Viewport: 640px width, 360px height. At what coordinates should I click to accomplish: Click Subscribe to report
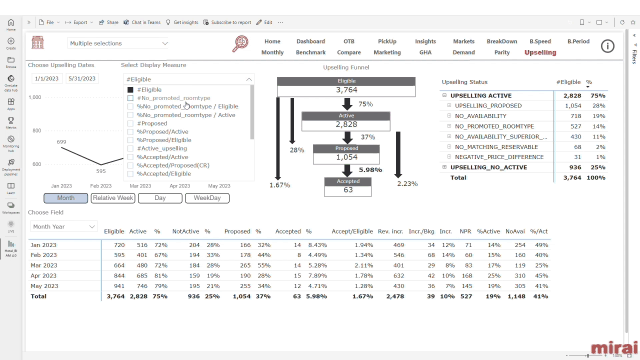pyautogui.click(x=227, y=22)
